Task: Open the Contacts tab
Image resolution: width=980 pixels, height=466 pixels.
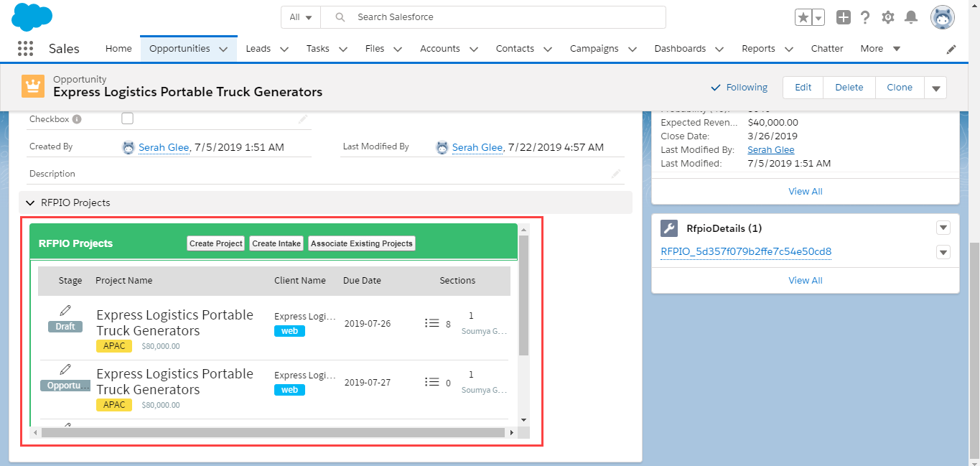Action: coord(515,49)
